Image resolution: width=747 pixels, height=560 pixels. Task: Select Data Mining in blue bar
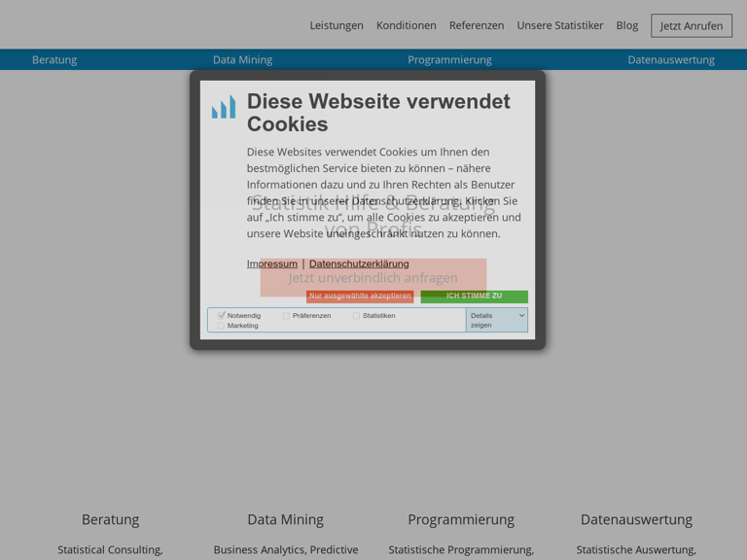point(243,59)
